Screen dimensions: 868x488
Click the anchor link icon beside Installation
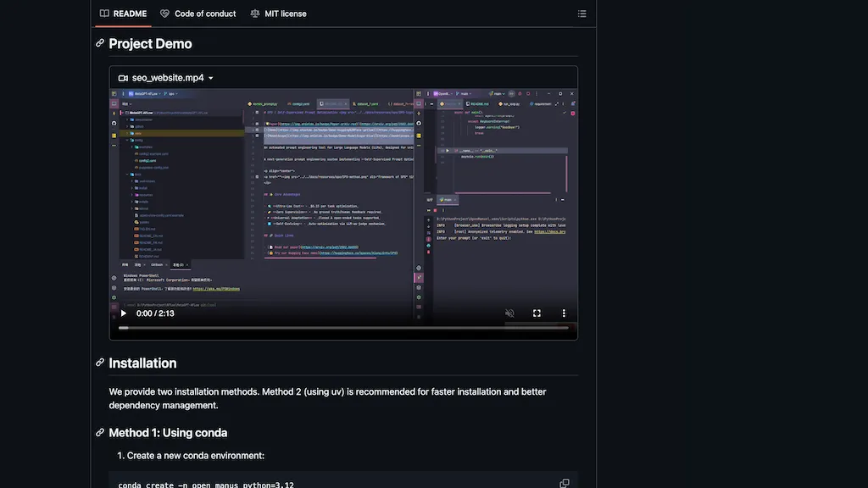pyautogui.click(x=100, y=363)
